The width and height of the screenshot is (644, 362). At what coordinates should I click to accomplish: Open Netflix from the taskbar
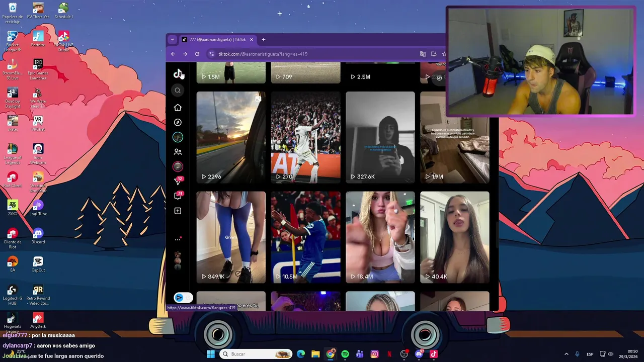(x=389, y=354)
